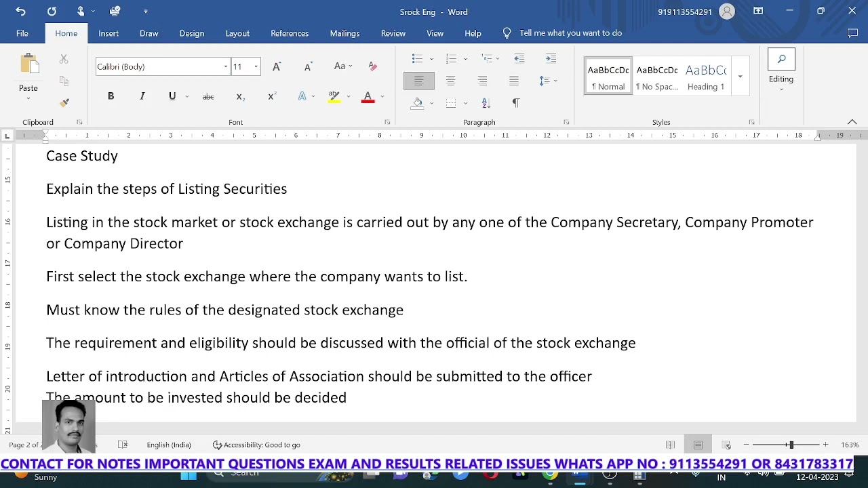Collapse the ribbon with the up chevron
Viewport: 868px width, 488px height.
(852, 122)
